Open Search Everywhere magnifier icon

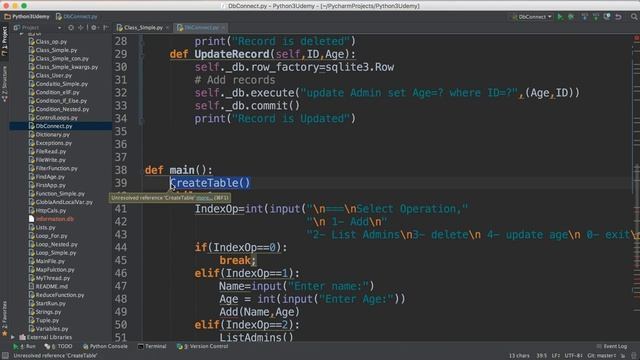(634, 17)
